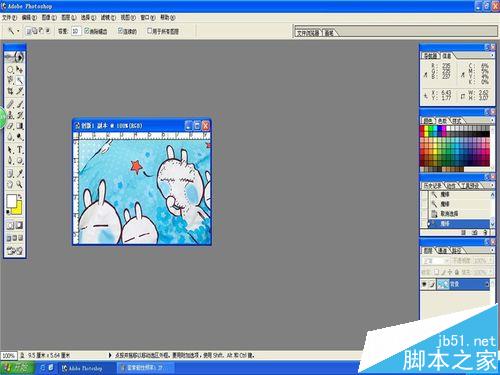Toggle the anti-aliased checkbox in options bar
Screen dimensions: 500x375
pos(86,31)
